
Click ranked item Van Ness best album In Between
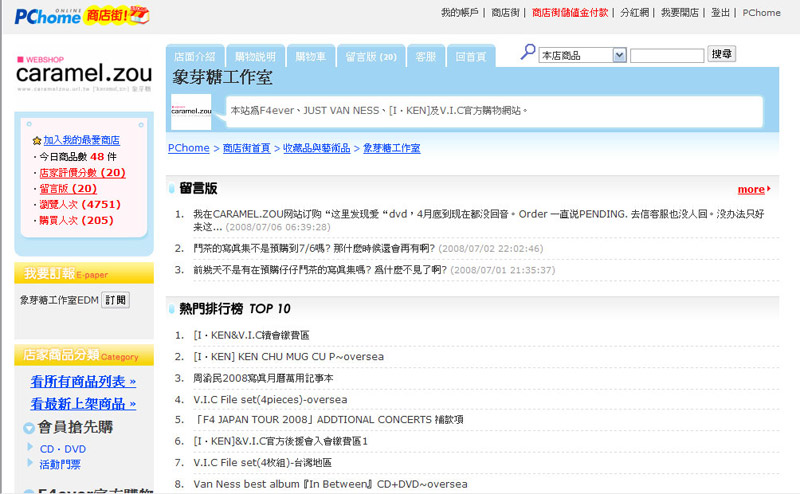(x=330, y=484)
